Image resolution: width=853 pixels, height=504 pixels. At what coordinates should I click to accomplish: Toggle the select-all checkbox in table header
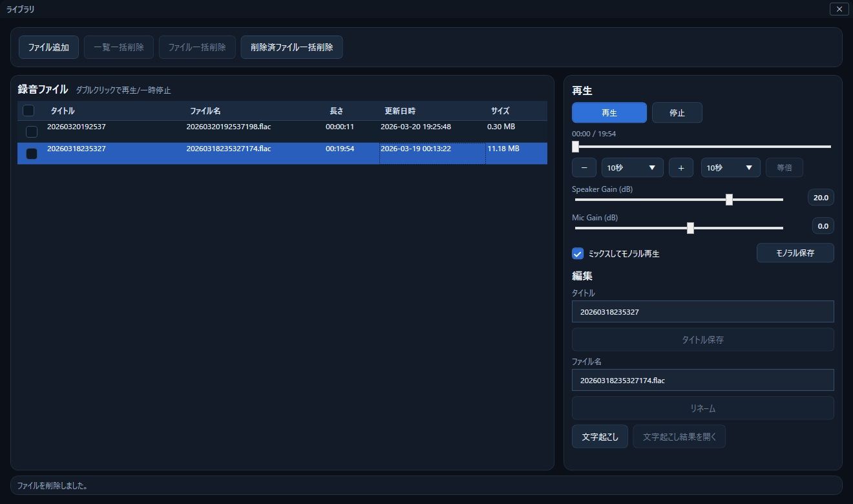[28, 110]
